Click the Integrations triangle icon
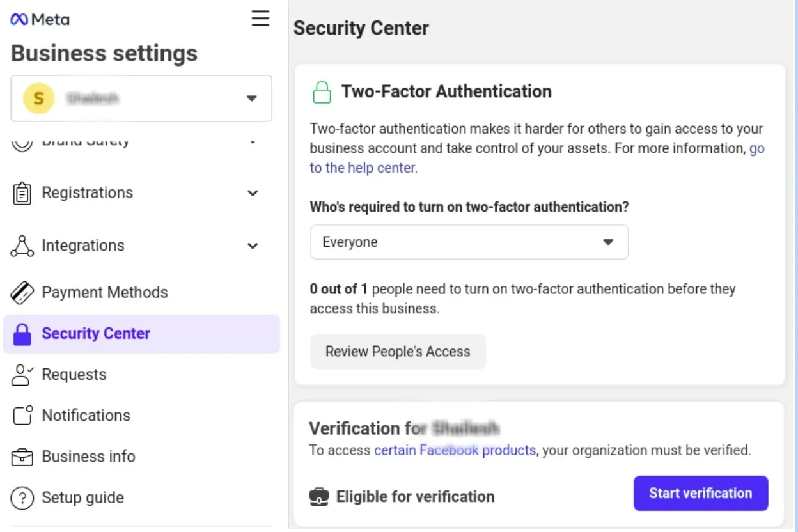This screenshot has height=532, width=798. (22, 246)
